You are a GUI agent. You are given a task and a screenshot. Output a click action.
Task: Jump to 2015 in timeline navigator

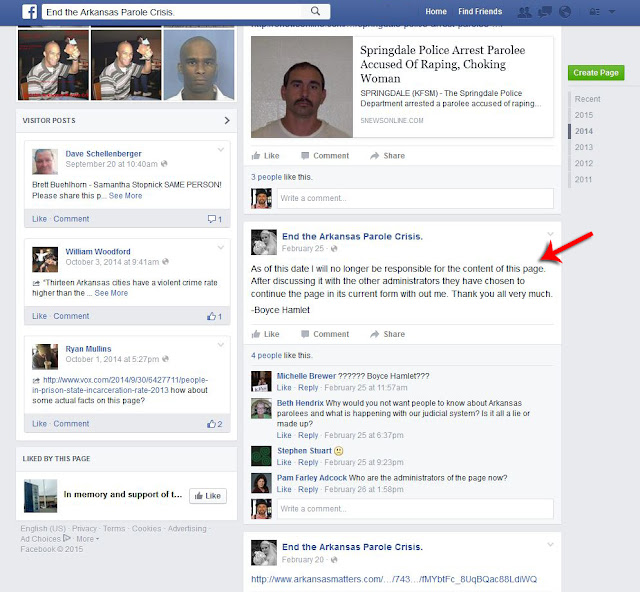[584, 115]
